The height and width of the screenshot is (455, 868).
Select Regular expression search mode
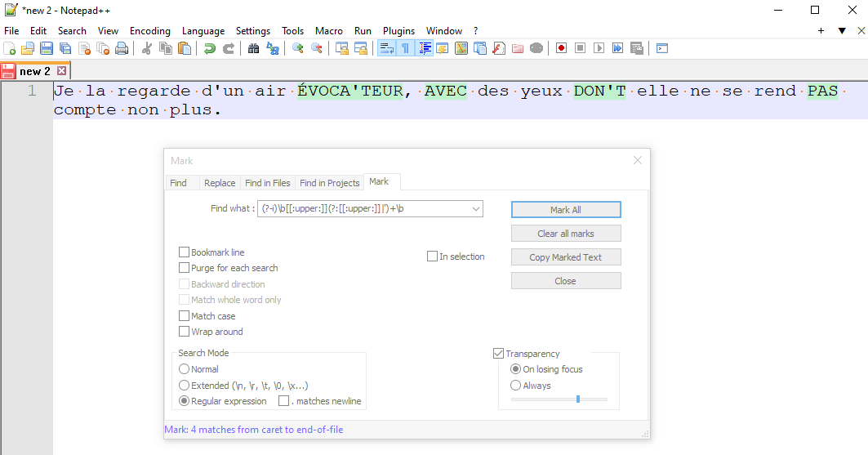[x=185, y=401]
